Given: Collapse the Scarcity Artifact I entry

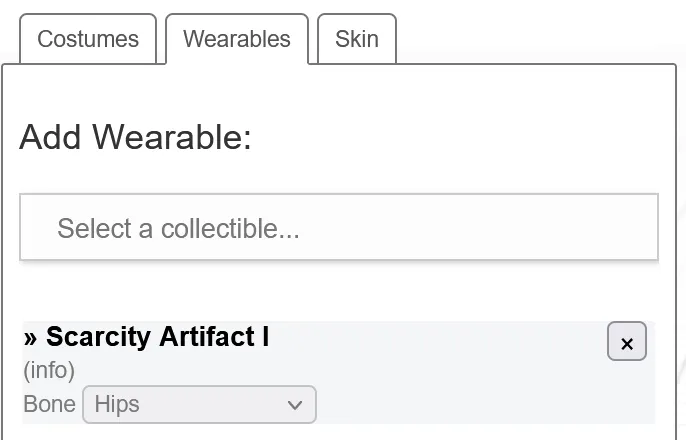Looking at the screenshot, I should pyautogui.click(x=30, y=338).
